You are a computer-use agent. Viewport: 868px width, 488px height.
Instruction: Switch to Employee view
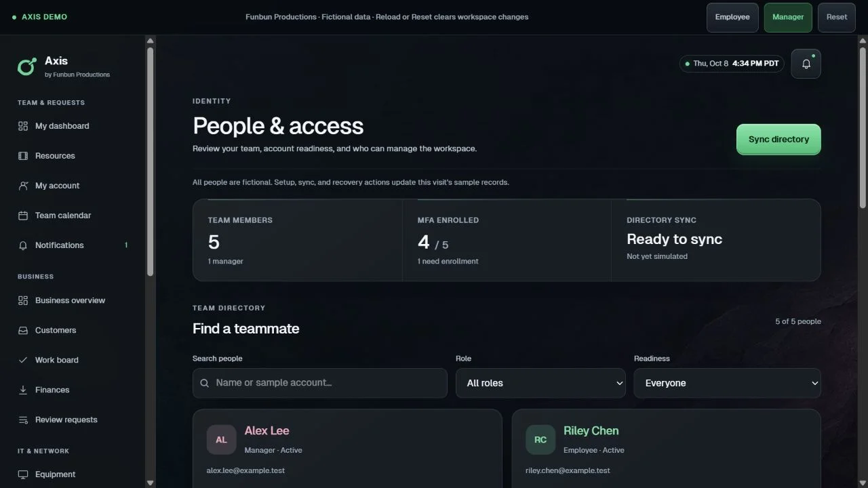(x=732, y=17)
